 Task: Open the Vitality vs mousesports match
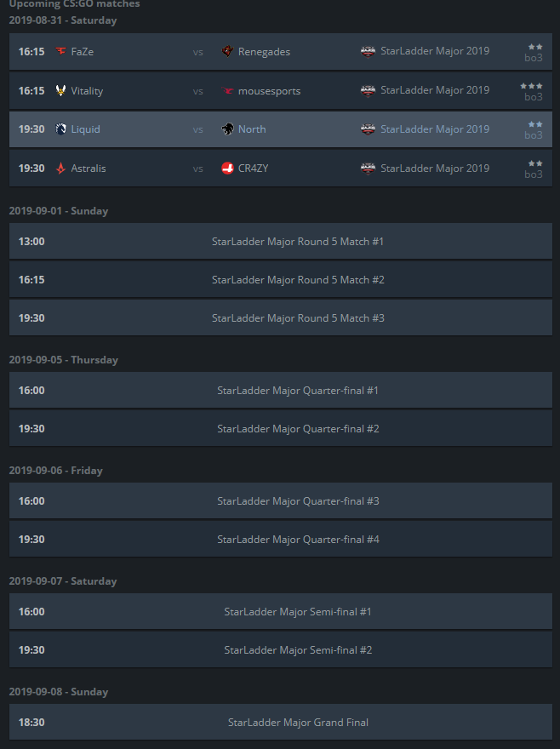[281, 91]
